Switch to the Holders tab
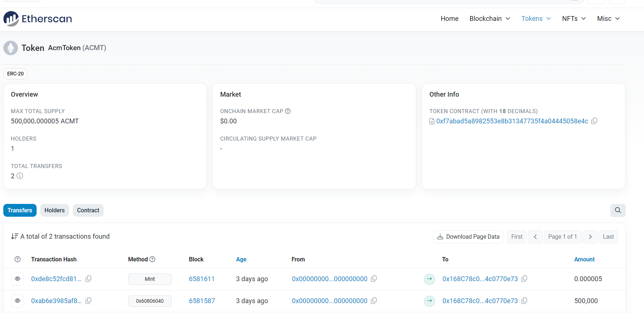This screenshot has width=644, height=313. [55, 210]
